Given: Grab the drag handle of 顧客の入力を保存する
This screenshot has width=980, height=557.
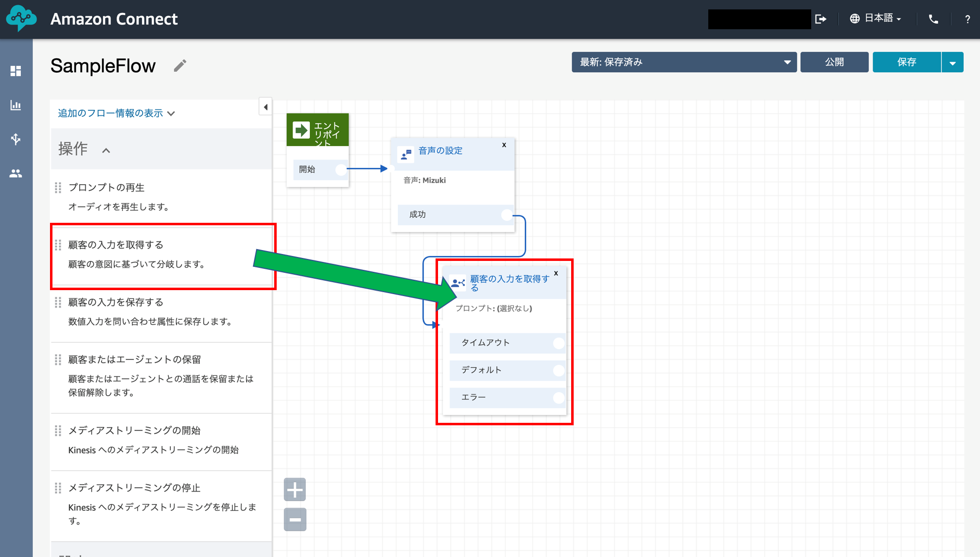Looking at the screenshot, I should tap(58, 303).
